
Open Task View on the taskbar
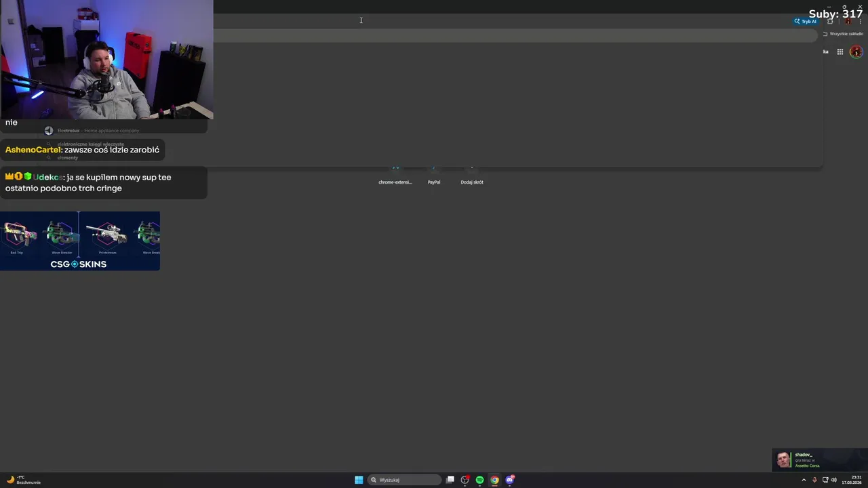point(450,480)
